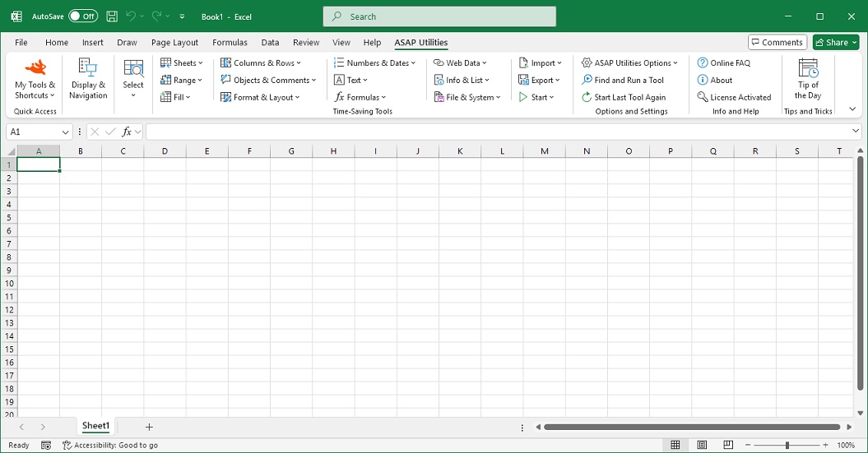Click the Save icon in title bar
This screenshot has height=453, width=868.
click(112, 16)
